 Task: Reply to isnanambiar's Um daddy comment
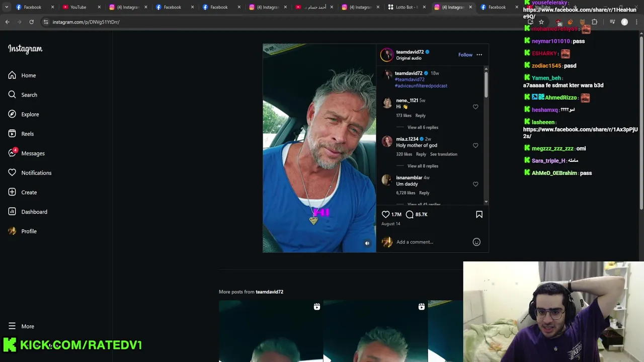pyautogui.click(x=424, y=193)
